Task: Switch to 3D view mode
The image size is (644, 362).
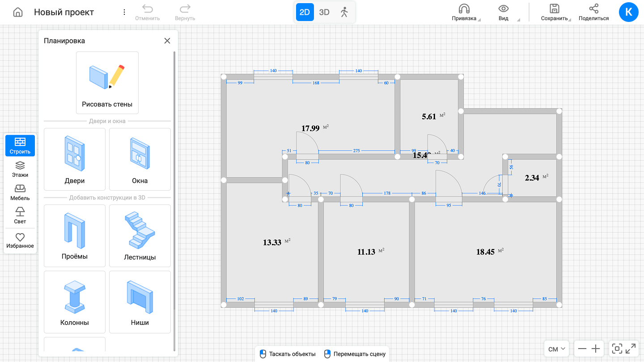Action: click(x=324, y=12)
